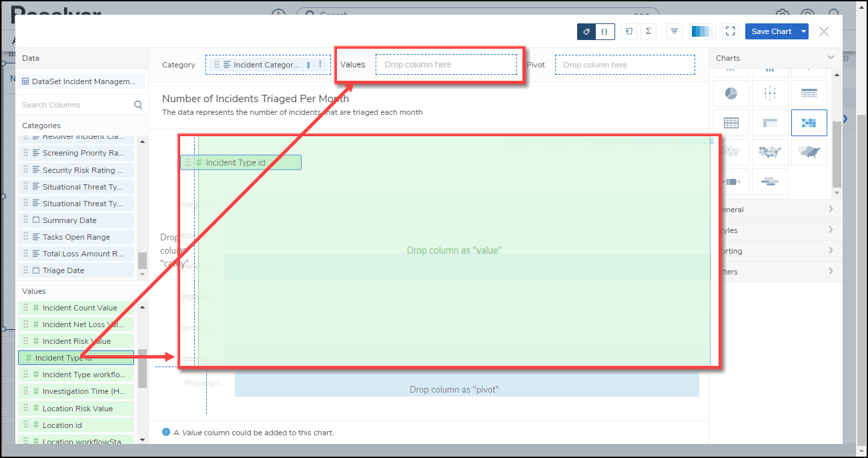Image resolution: width=868 pixels, height=458 pixels.
Task: Select Incident Count Value column
Action: [76, 308]
